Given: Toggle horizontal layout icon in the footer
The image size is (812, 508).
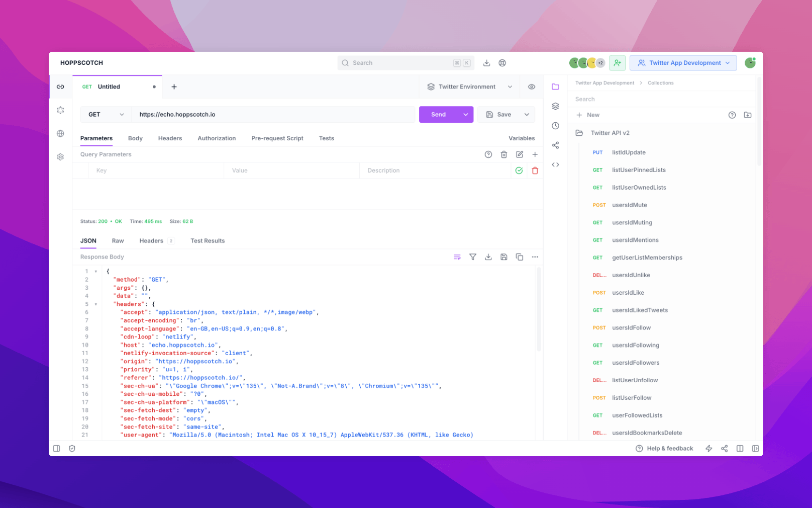Looking at the screenshot, I should pos(740,449).
